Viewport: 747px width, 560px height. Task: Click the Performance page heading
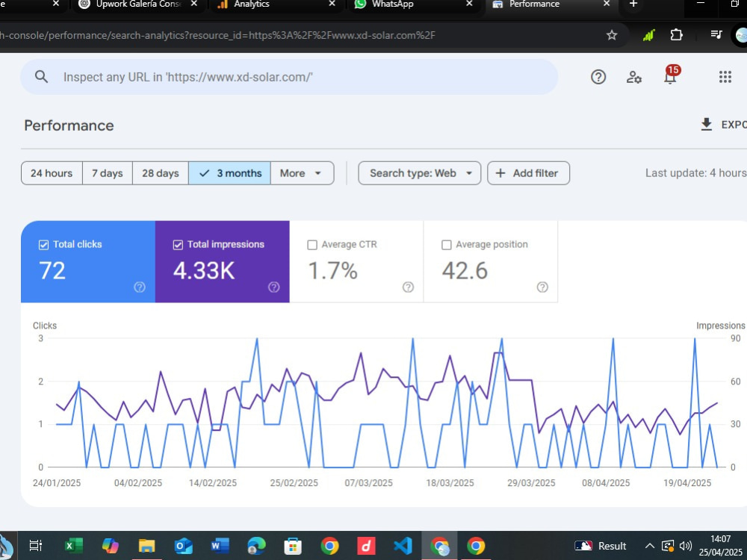click(x=69, y=125)
